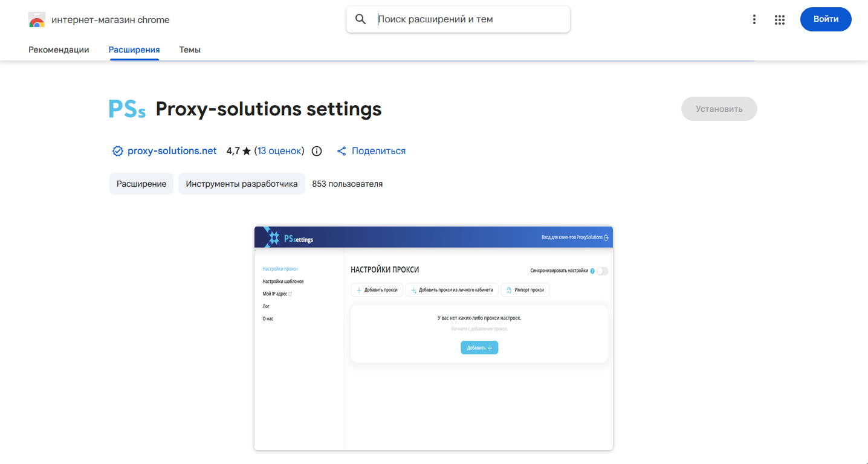Switch to the Рекомендации tab

[x=59, y=50]
